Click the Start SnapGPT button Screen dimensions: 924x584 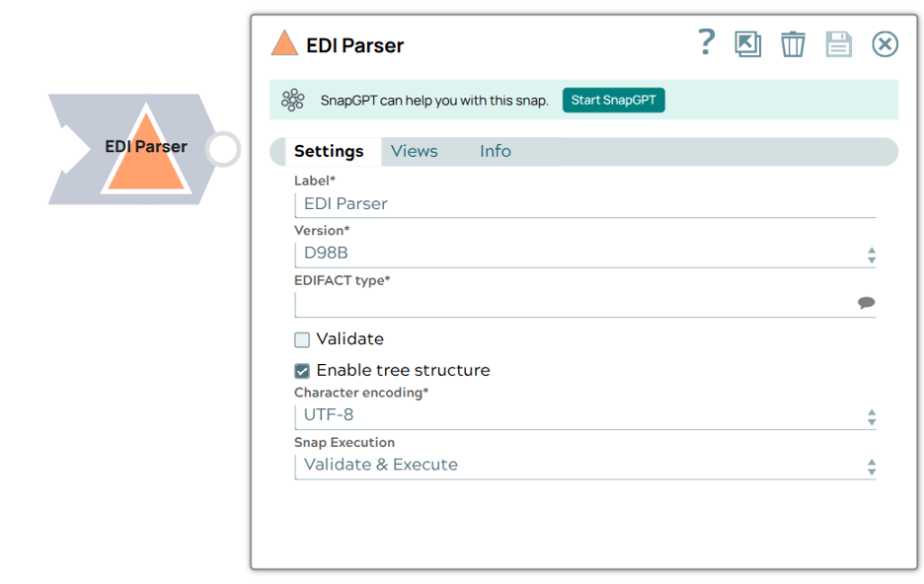(613, 100)
